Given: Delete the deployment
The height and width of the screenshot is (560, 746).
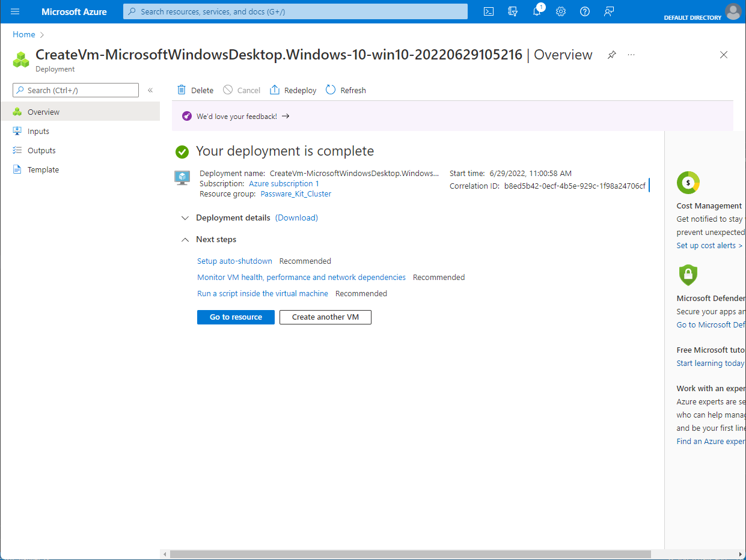Looking at the screenshot, I should pyautogui.click(x=195, y=90).
